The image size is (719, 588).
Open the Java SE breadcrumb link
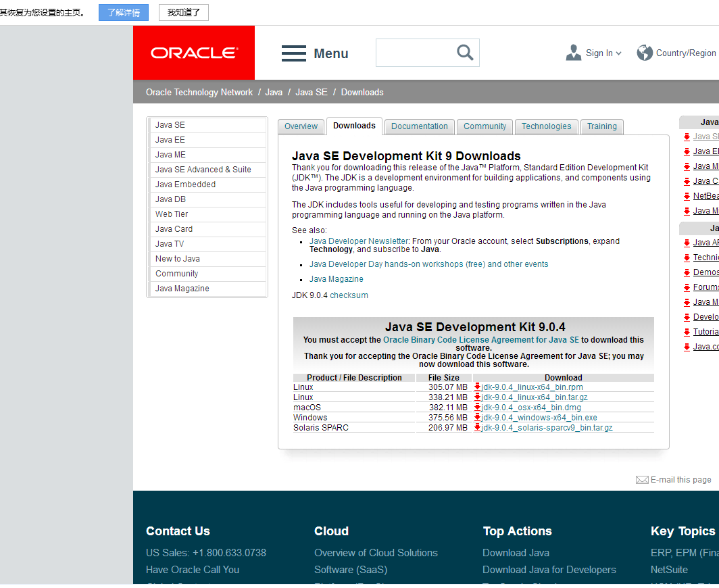coord(312,92)
